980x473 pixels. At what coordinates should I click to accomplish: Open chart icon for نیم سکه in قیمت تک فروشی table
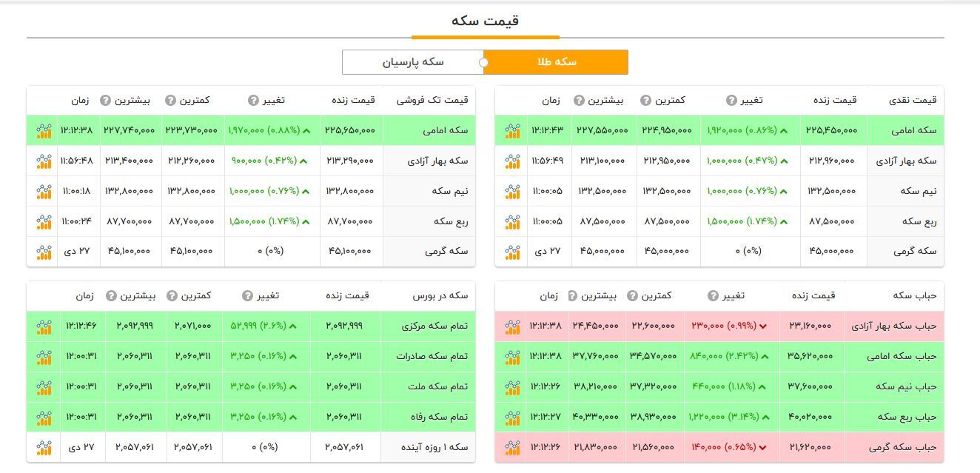coord(44,191)
